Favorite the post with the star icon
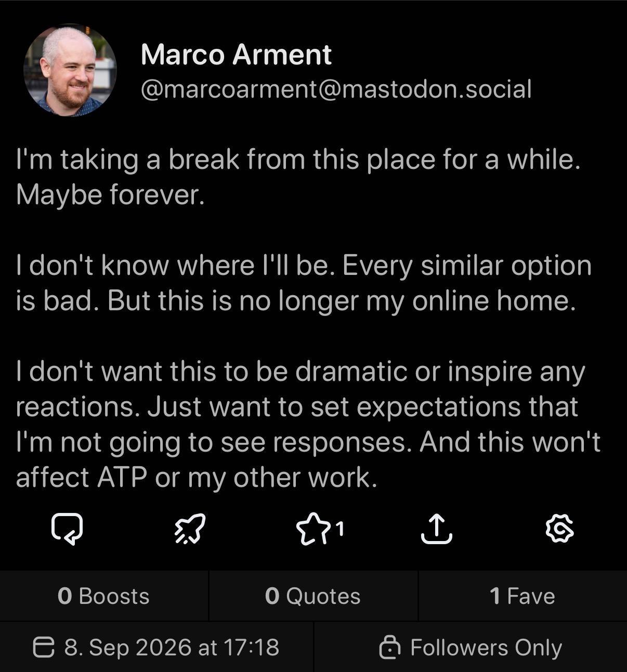Screen dimensions: 627x672 pos(312,529)
